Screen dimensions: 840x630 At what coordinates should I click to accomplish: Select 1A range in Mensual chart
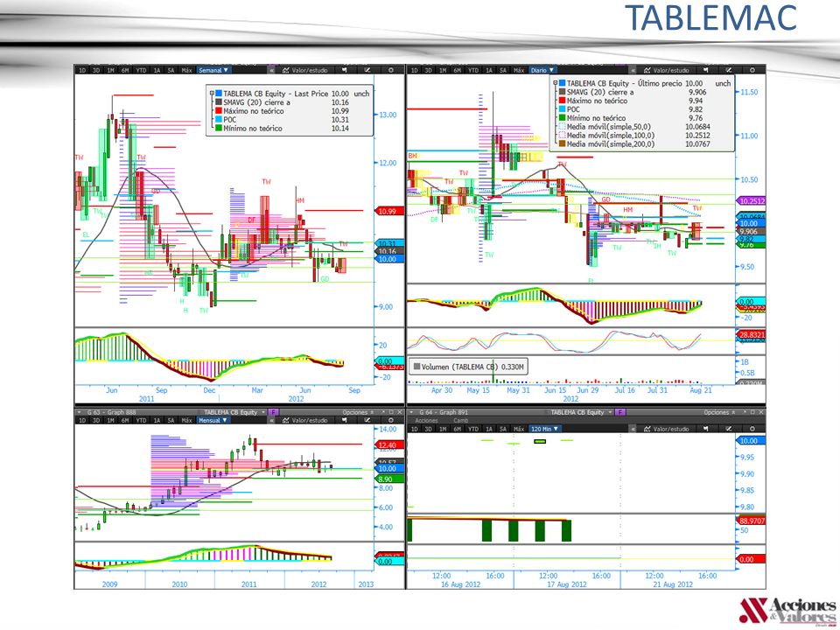click(x=157, y=421)
